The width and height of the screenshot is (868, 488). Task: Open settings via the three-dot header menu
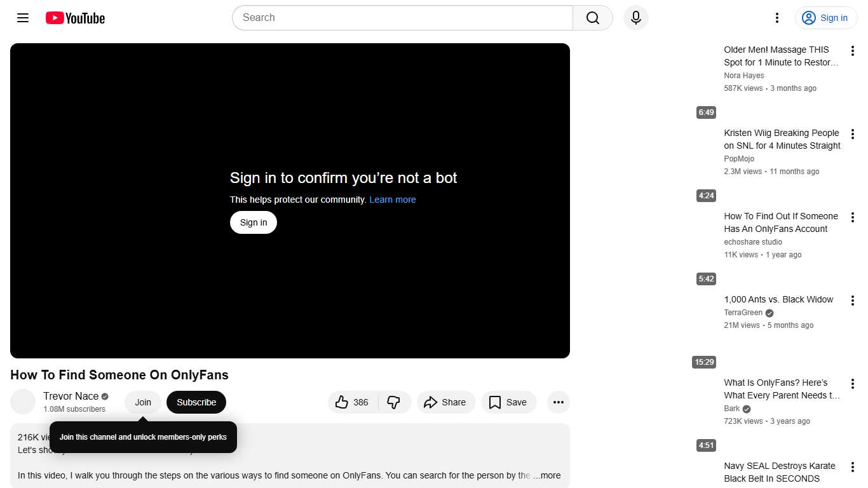pyautogui.click(x=776, y=18)
